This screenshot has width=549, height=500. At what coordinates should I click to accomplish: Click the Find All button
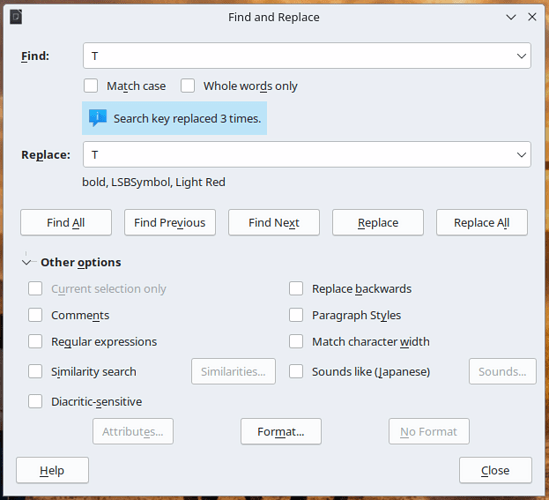(x=66, y=222)
